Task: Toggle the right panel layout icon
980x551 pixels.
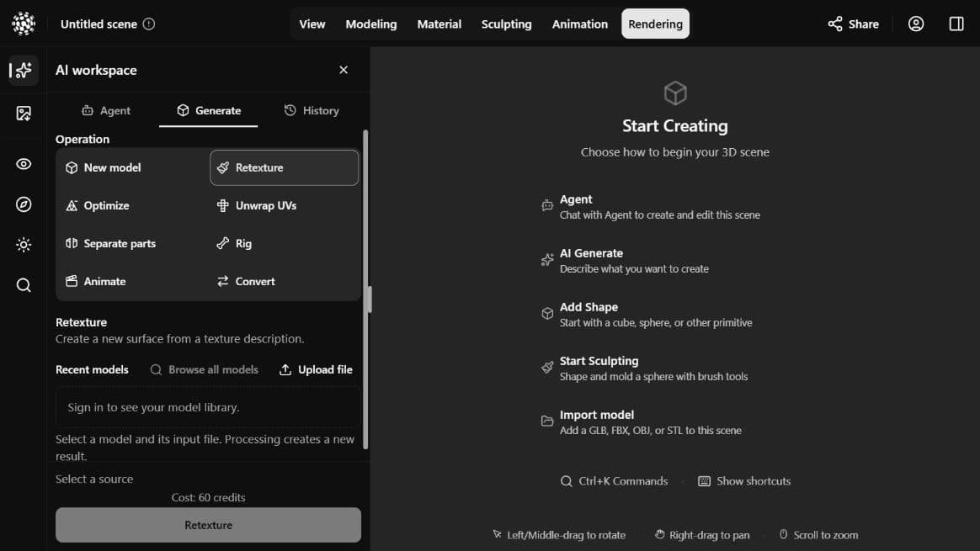Action: click(956, 24)
